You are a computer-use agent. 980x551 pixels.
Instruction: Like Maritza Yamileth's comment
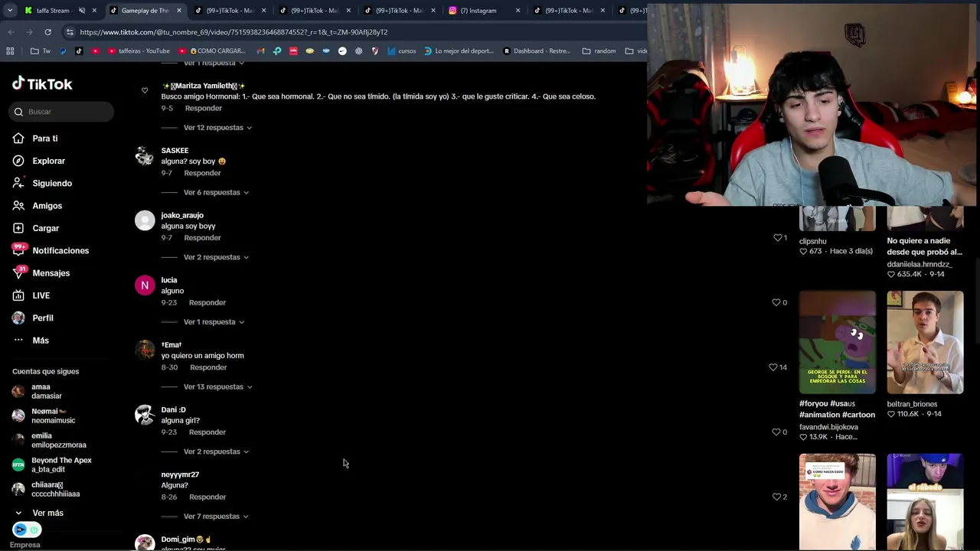pos(145,91)
